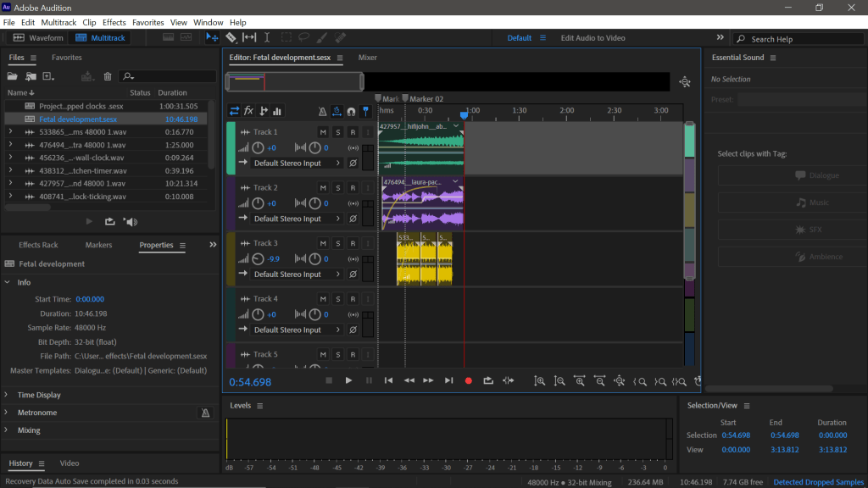This screenshot has width=868, height=488.
Task: Toggle the metronome icon in editor
Action: 322,111
